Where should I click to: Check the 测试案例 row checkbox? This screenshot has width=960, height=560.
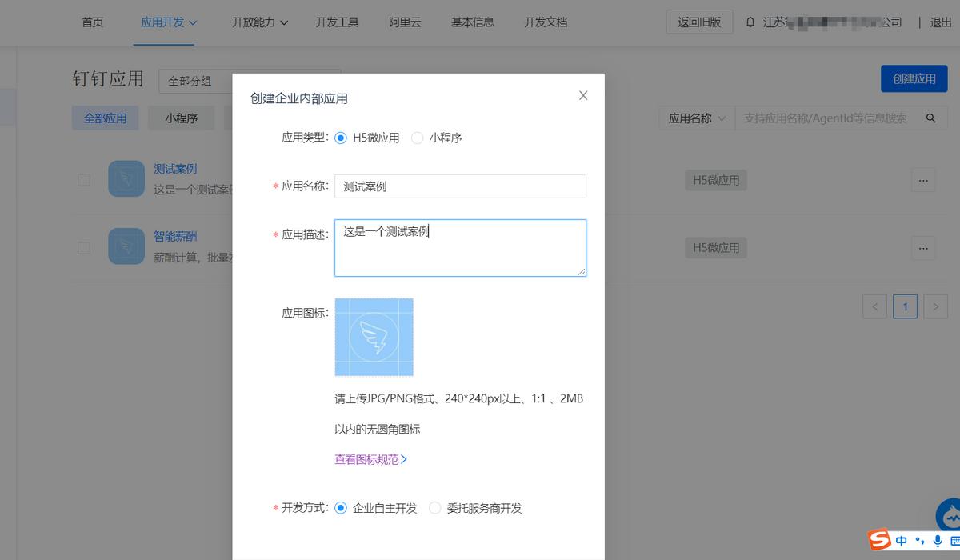(x=84, y=180)
